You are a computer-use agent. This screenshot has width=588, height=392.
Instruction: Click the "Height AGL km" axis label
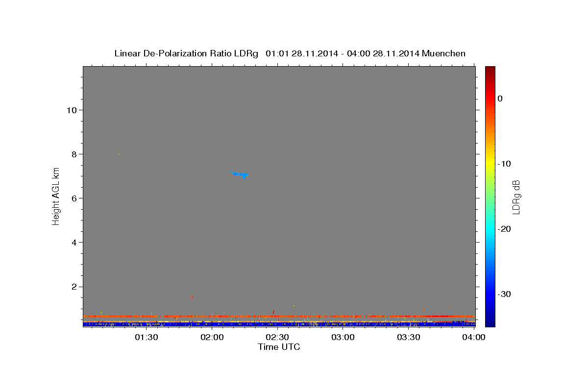(x=56, y=196)
